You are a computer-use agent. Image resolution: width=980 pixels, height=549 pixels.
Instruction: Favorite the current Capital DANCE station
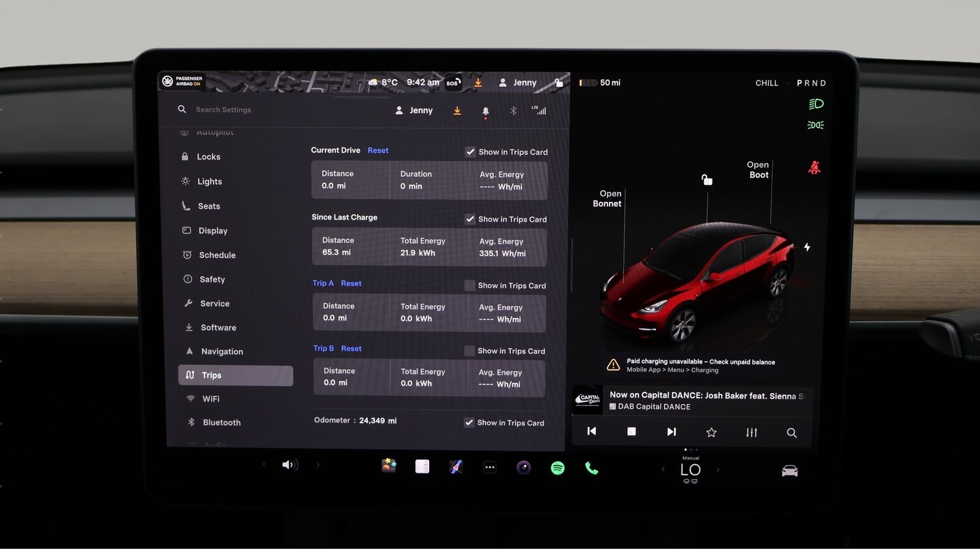coord(711,431)
